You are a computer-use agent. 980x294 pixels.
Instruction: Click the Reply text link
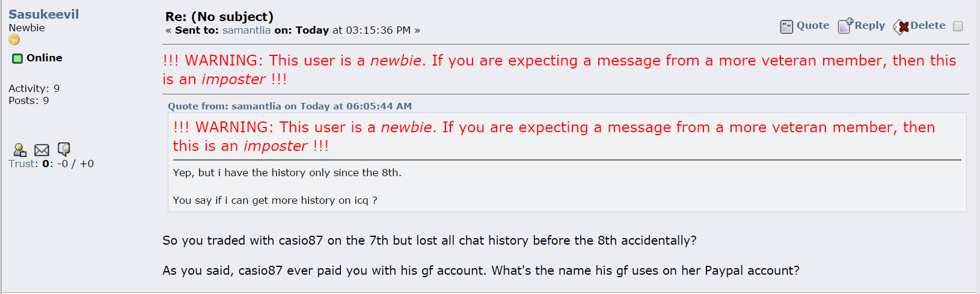click(x=869, y=25)
